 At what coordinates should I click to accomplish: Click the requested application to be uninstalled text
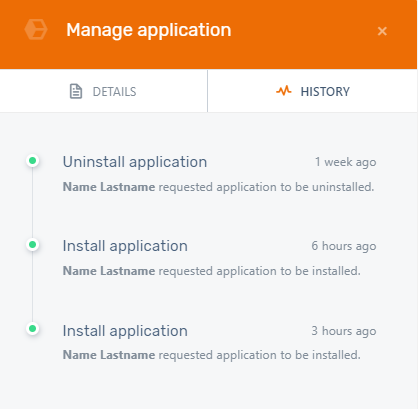pos(266,187)
